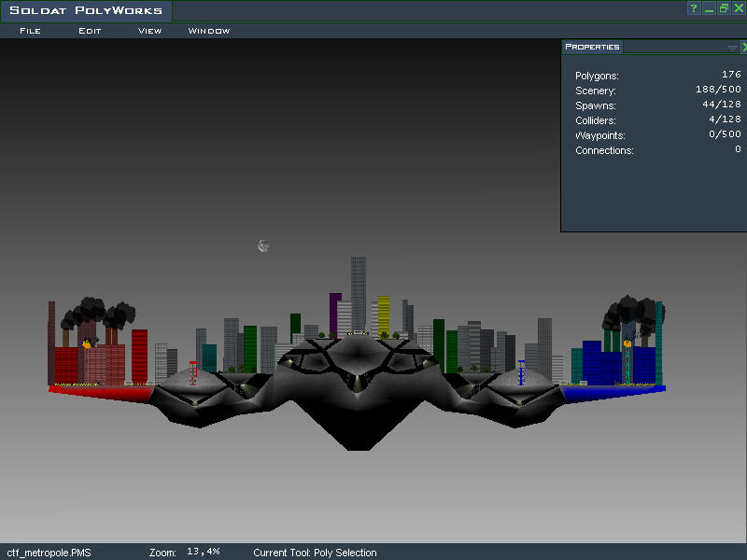Screen dimensions: 747x560
Task: Open the Window menu
Action: pyautogui.click(x=208, y=31)
